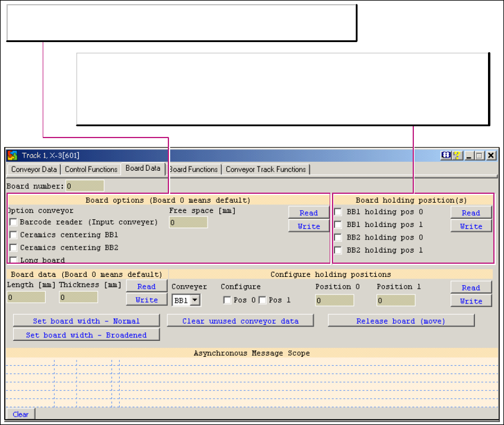The width and height of the screenshot is (504, 425).
Task: Click the Free space [mm] field
Action: click(188, 223)
